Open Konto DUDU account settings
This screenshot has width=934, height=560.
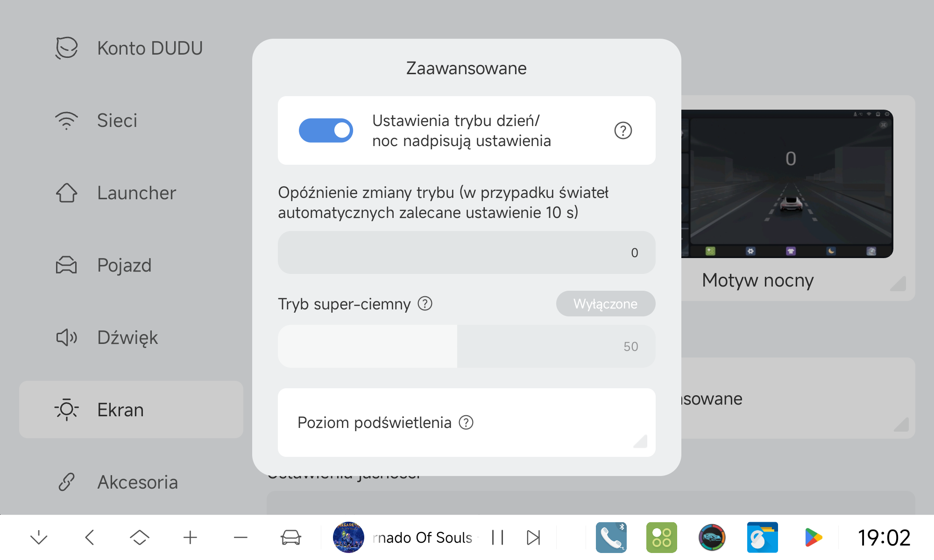click(x=131, y=48)
